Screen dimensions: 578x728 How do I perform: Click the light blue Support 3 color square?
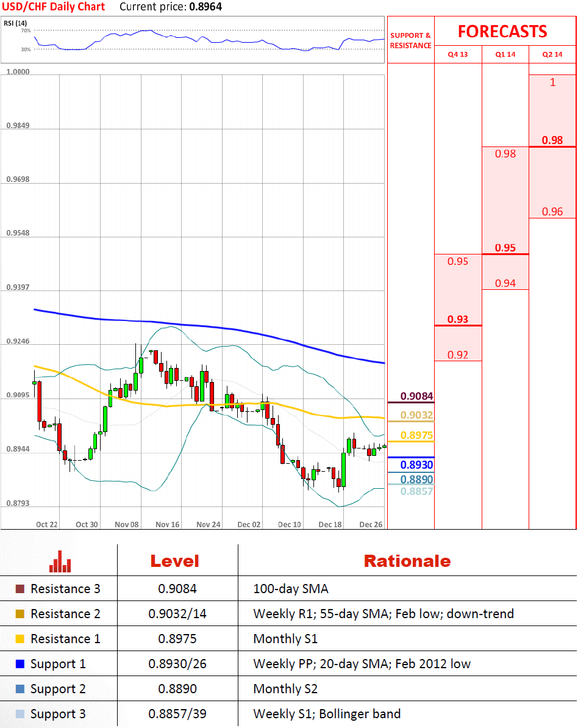click(20, 714)
